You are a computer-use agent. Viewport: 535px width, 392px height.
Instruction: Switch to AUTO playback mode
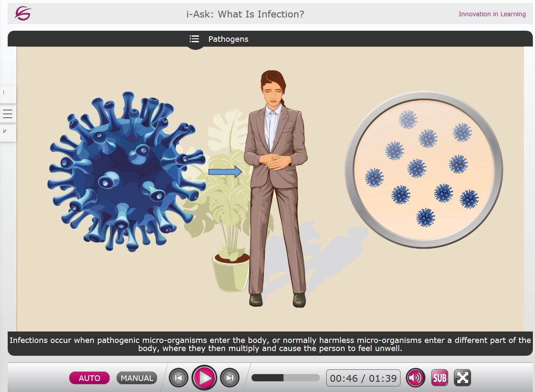click(89, 378)
